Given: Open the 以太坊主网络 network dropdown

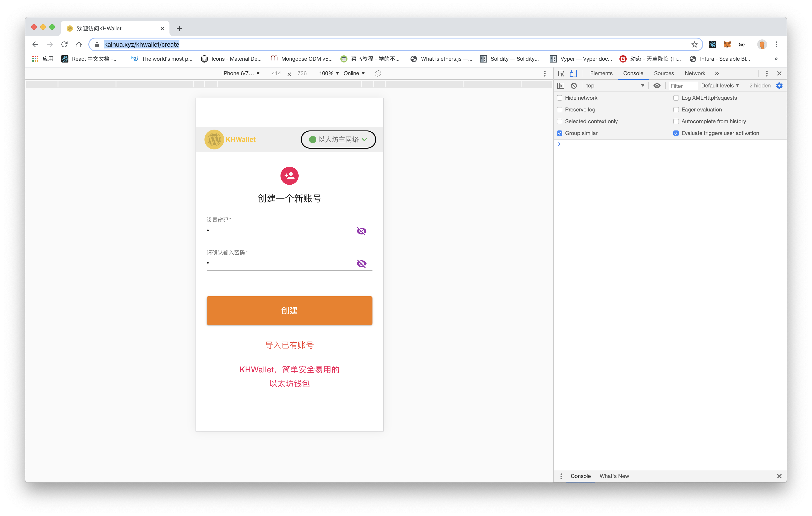Looking at the screenshot, I should pos(338,140).
